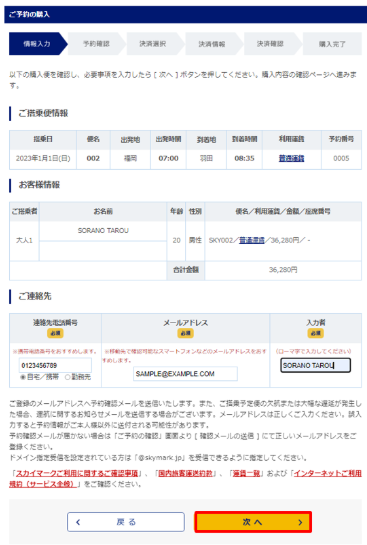Click the ご連絡先 section heading
Screen dimensions: 367x545
click(x=35, y=296)
